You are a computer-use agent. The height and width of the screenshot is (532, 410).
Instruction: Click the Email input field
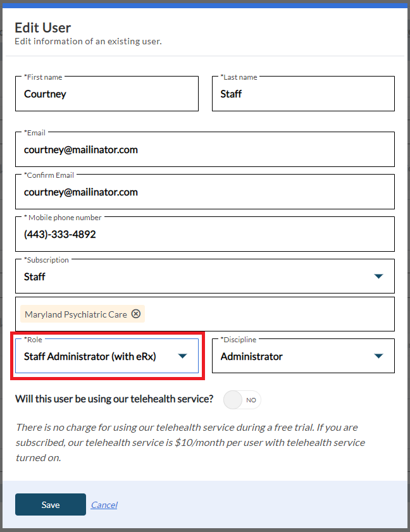(204, 150)
